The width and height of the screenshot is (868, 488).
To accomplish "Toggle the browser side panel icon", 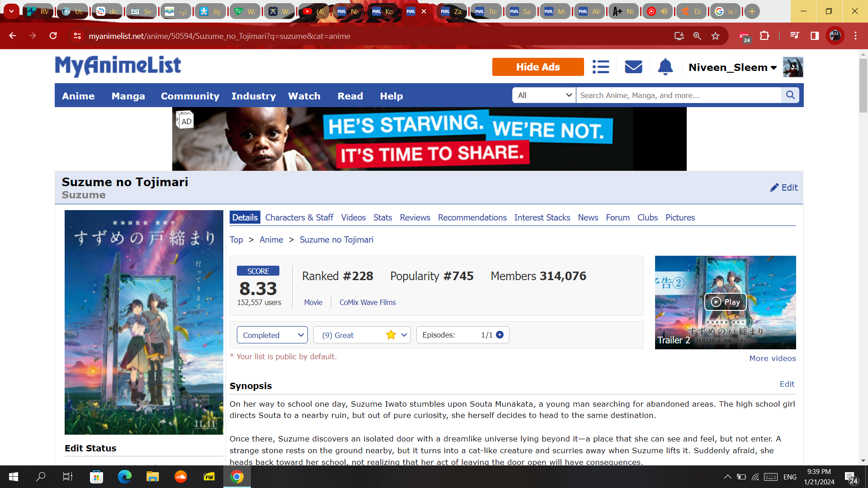I will [x=815, y=36].
